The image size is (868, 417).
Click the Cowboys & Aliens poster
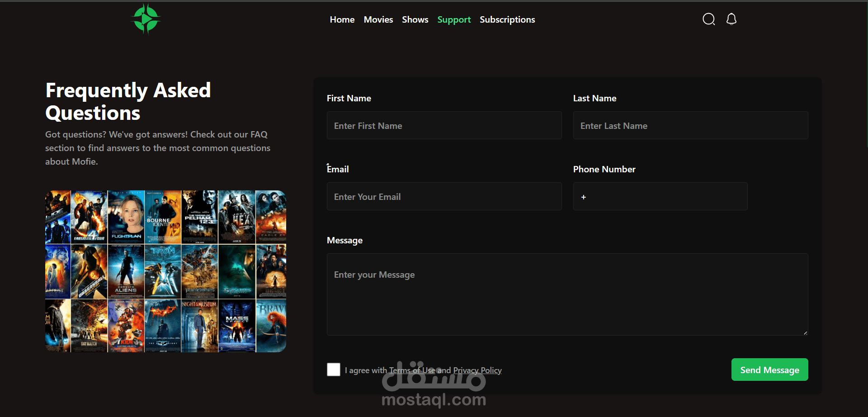tap(126, 272)
